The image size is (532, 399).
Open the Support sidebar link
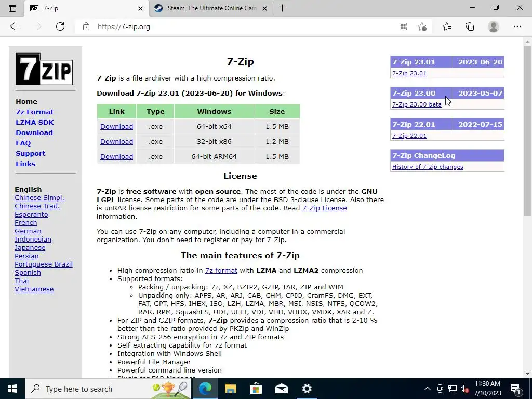point(30,153)
